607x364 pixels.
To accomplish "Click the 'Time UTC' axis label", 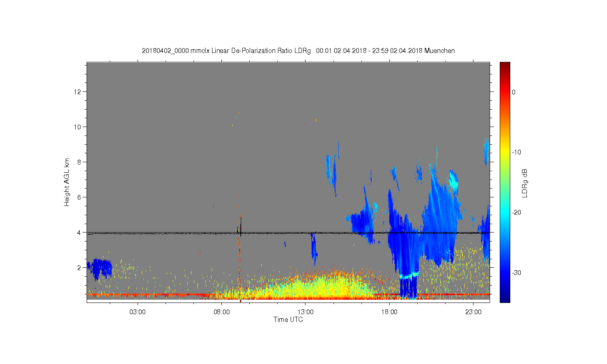I will click(288, 320).
